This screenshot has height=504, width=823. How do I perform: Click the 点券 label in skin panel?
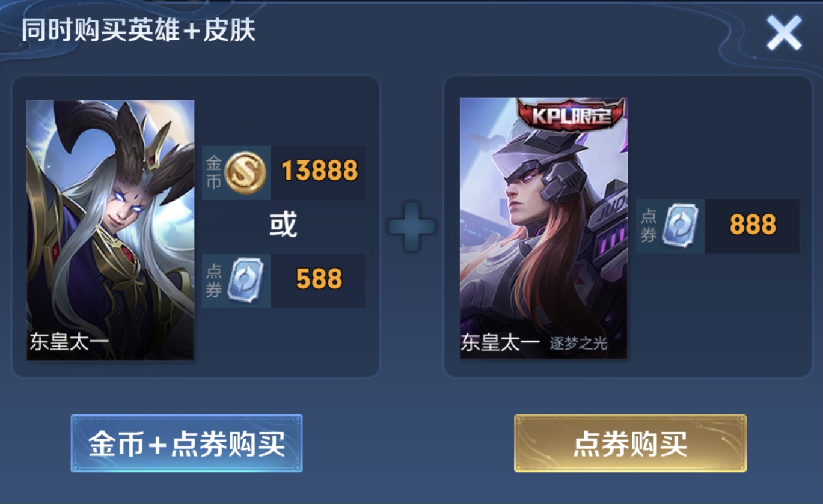pos(648,226)
